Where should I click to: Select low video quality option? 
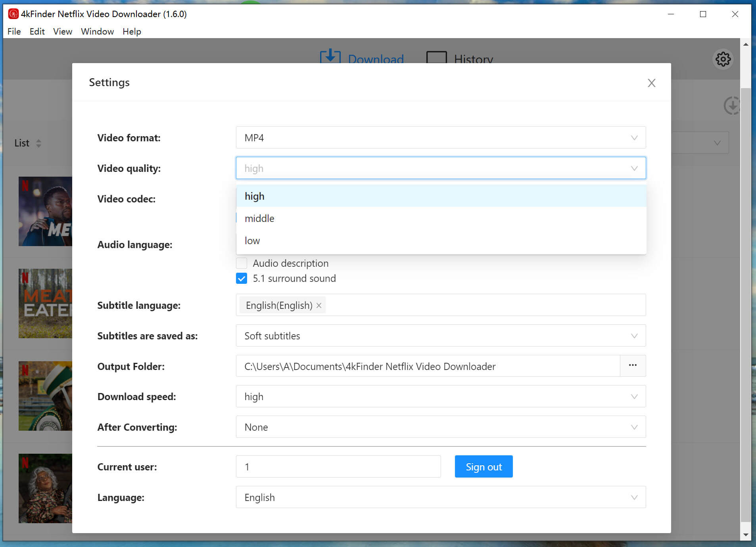tap(441, 241)
